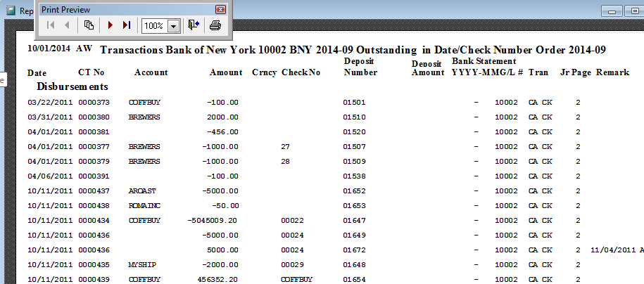Click the Deposit Number column header
Viewport: 644px width, 284px height.
pyautogui.click(x=360, y=67)
